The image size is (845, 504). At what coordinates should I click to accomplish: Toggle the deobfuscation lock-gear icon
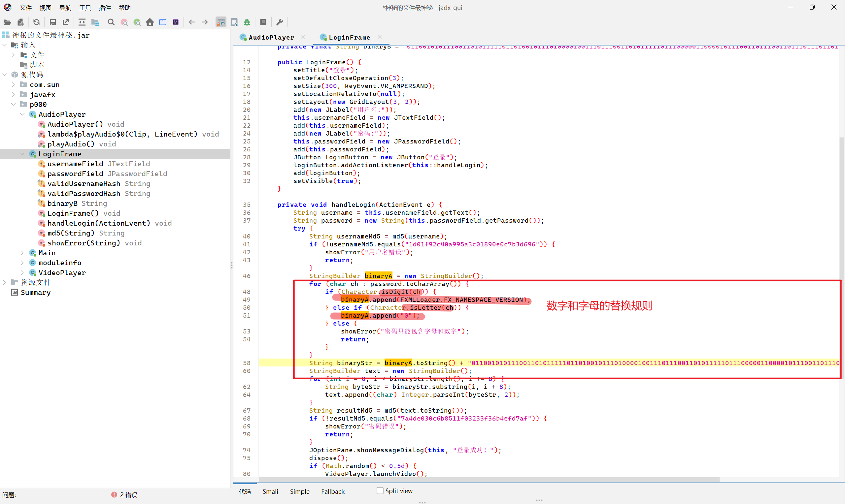(221, 22)
